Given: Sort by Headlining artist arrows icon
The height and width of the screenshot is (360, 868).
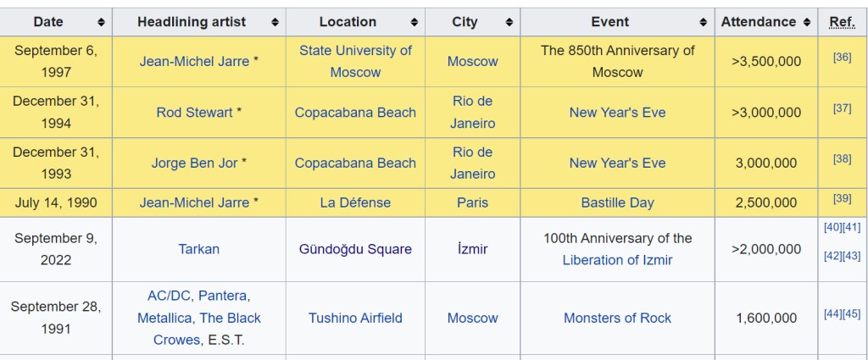Looking at the screenshot, I should click(x=275, y=22).
